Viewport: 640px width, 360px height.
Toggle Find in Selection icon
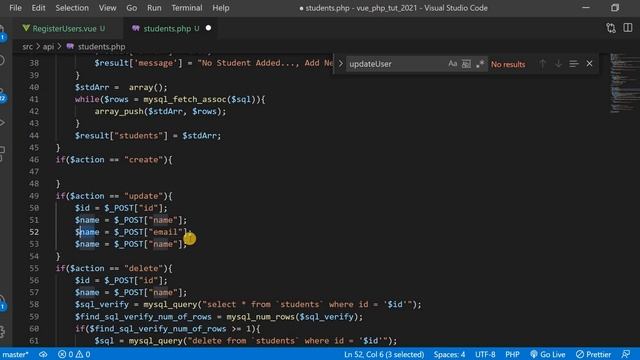pos(573,64)
